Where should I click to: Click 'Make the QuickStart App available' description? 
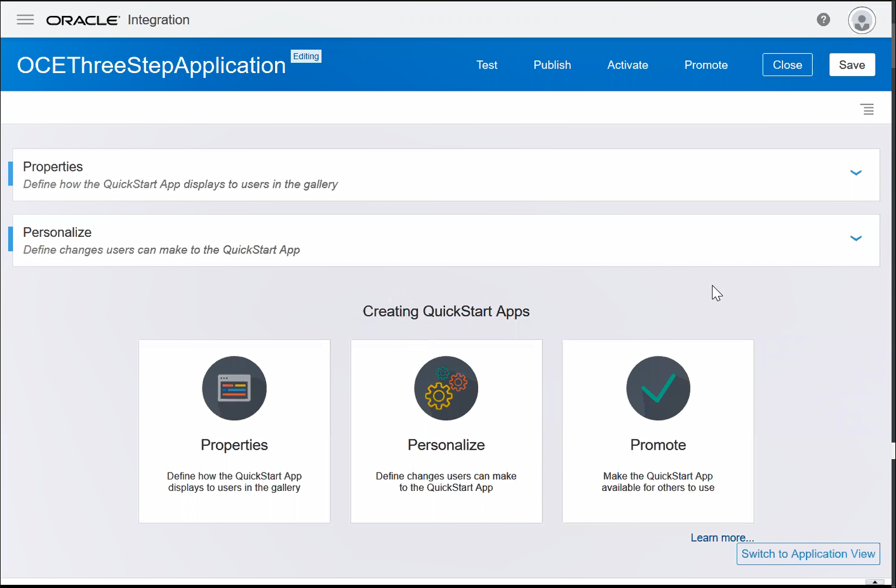point(658,482)
